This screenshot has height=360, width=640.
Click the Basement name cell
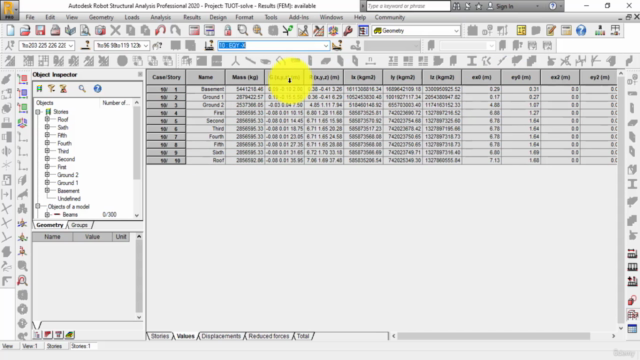[x=205, y=89]
